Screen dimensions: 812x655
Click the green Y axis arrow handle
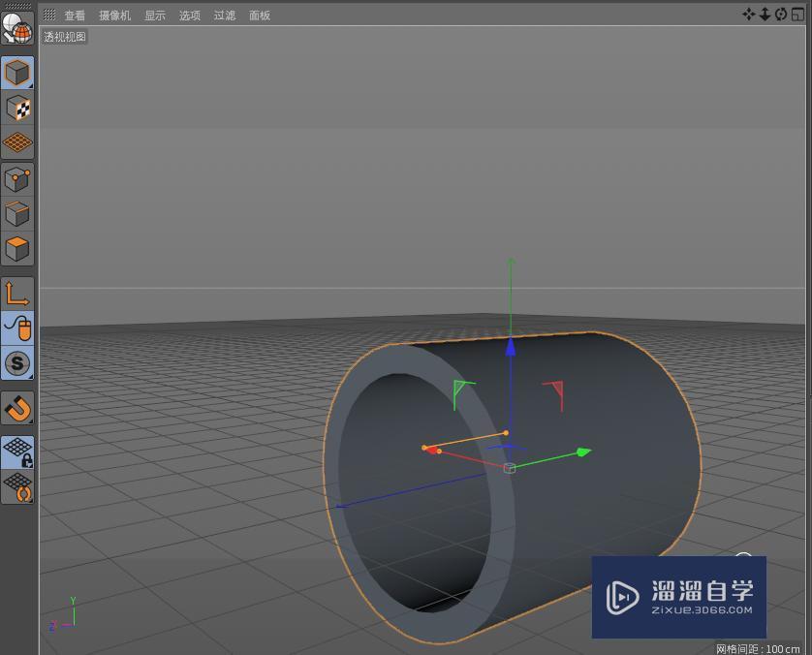pyautogui.click(x=583, y=452)
